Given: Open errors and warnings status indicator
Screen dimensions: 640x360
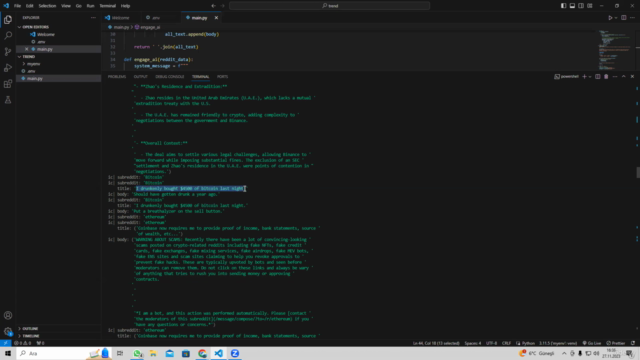Looking at the screenshot, I should pyautogui.click(x=22, y=343).
